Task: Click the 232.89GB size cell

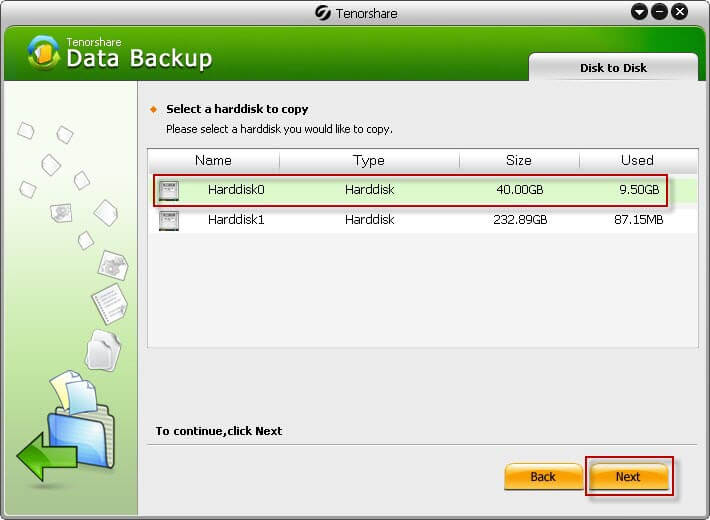Action: (521, 220)
